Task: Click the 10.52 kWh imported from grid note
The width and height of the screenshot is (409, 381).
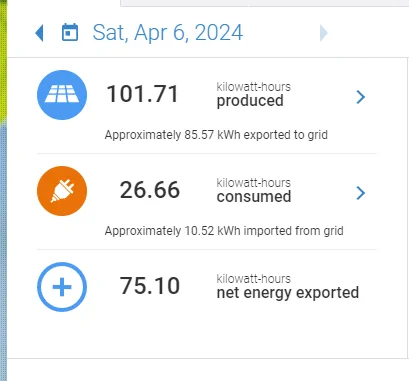Action: tap(224, 231)
